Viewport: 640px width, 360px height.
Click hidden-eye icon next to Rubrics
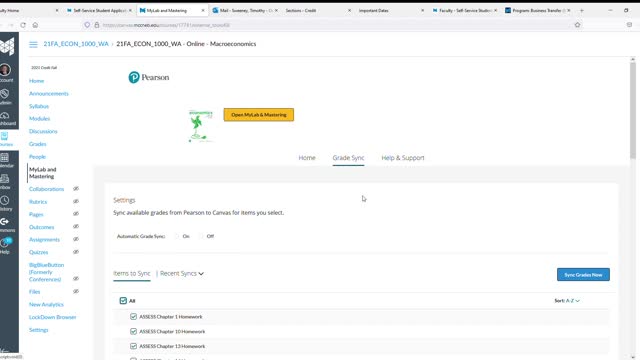pyautogui.click(x=76, y=201)
